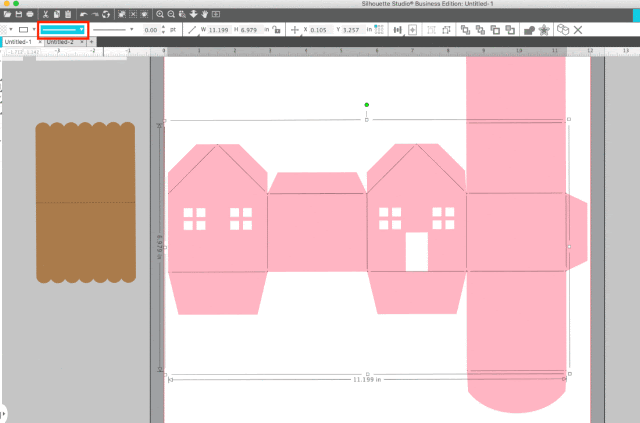Image resolution: width=640 pixels, height=423 pixels.
Task: Open the fill pattern dropdown arrow
Action: pyautogui.click(x=11, y=30)
